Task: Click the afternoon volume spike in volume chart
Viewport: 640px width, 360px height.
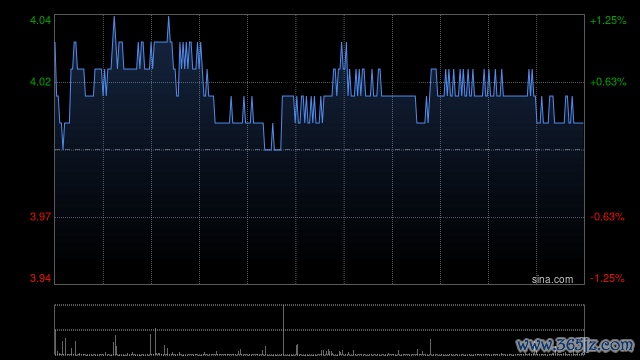Action: click(x=430, y=347)
